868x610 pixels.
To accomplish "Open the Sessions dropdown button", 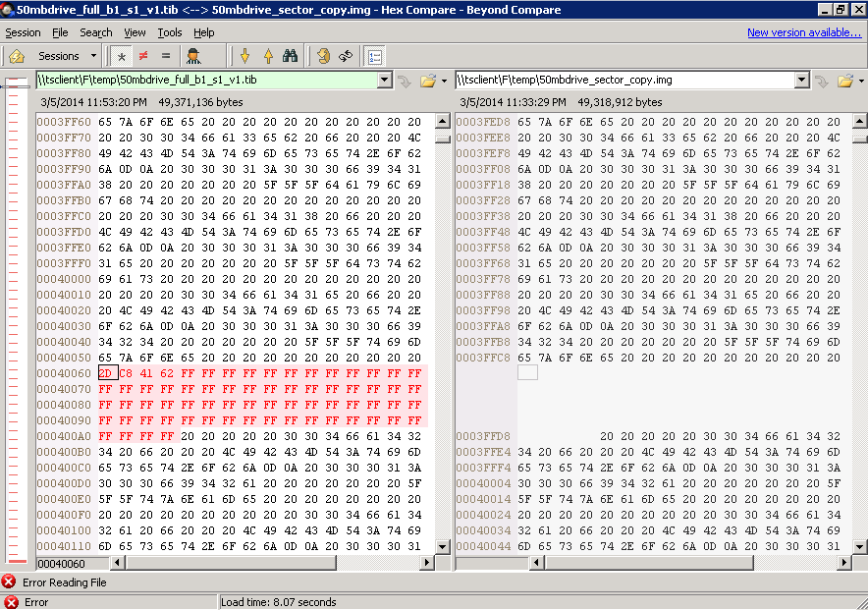I will (67, 56).
